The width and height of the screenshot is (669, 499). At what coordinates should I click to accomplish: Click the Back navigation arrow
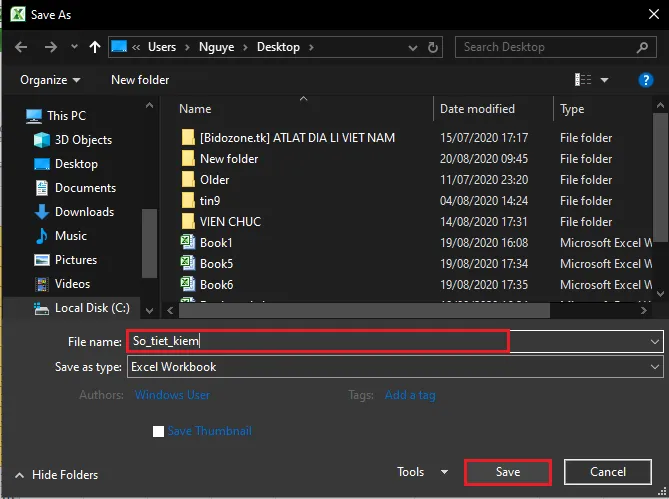tap(21, 47)
